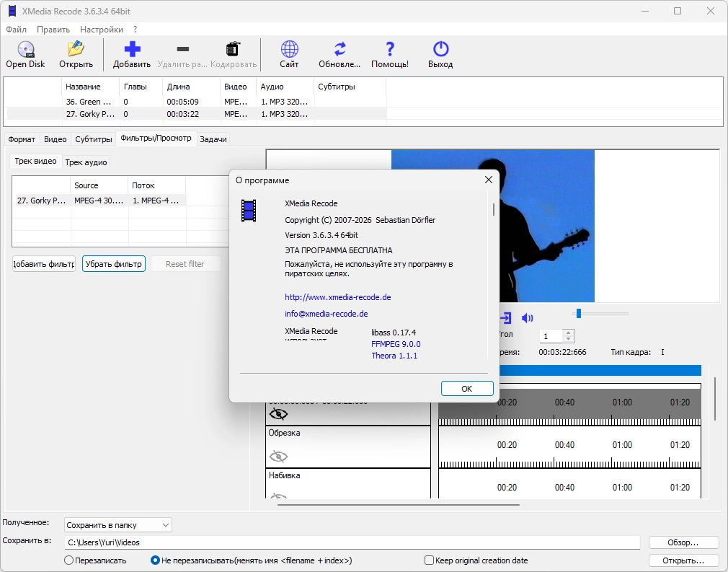Click the dialog's vertical scrollbar

[x=493, y=209]
